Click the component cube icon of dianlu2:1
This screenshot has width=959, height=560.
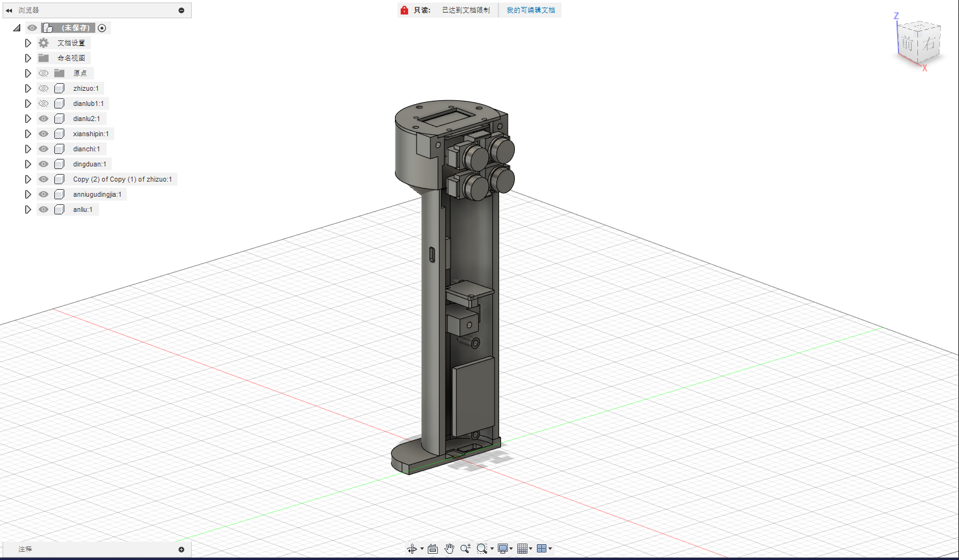tap(59, 119)
